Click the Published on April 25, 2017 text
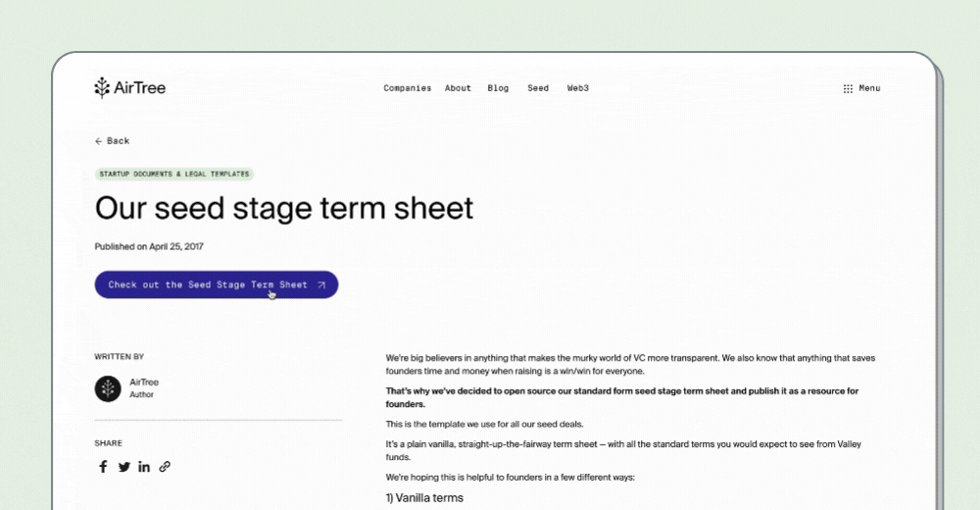Image resolution: width=980 pixels, height=510 pixels. click(149, 246)
